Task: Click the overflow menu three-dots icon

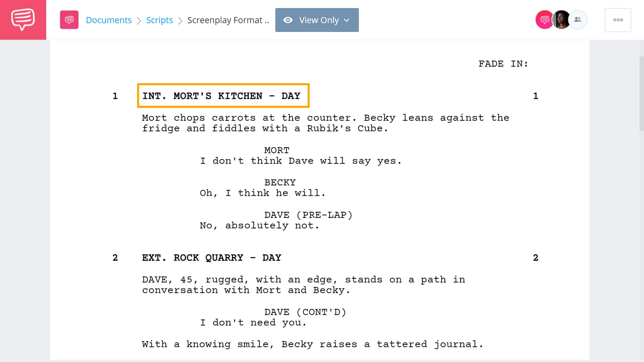Action: click(x=618, y=19)
